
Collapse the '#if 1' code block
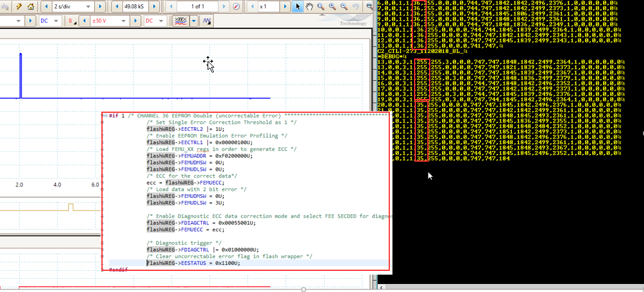click(106, 116)
